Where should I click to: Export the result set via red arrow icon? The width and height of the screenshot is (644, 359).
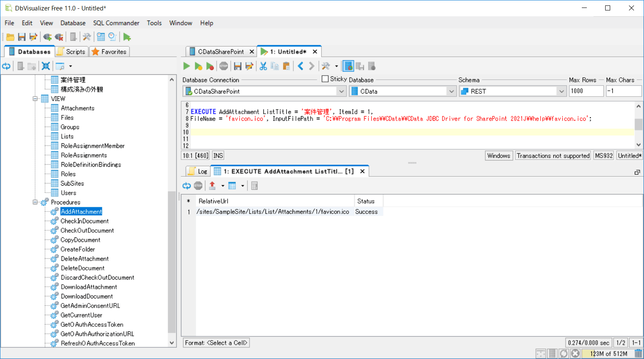212,186
